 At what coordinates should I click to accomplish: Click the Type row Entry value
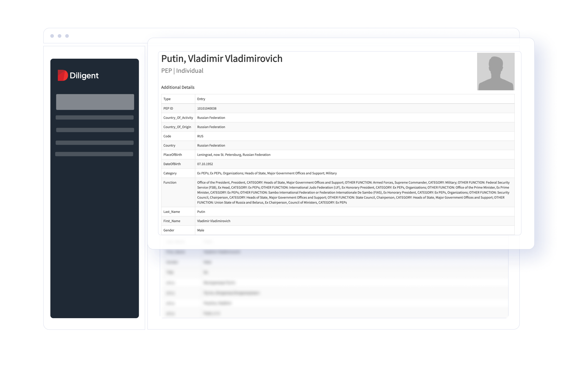pyautogui.click(x=201, y=99)
